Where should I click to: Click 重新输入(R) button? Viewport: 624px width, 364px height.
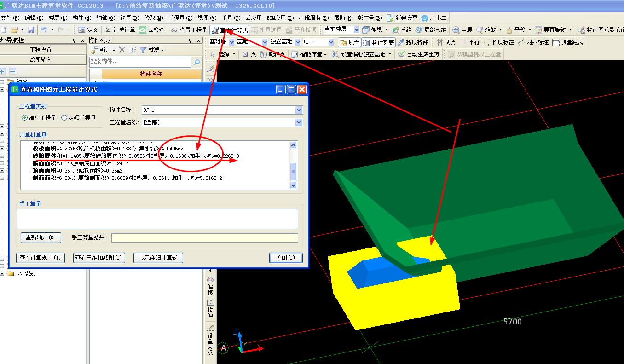40,237
